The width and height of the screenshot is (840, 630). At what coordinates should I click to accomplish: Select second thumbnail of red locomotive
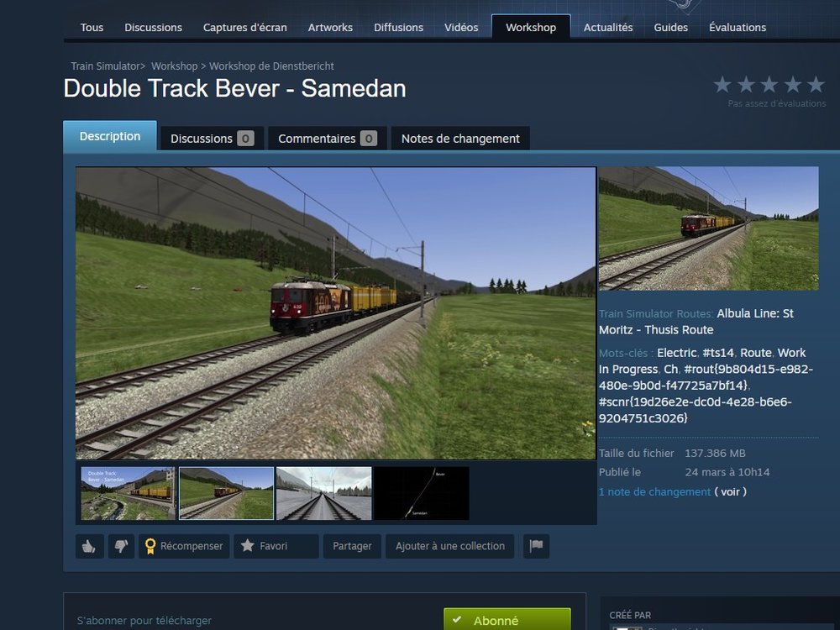point(226,493)
